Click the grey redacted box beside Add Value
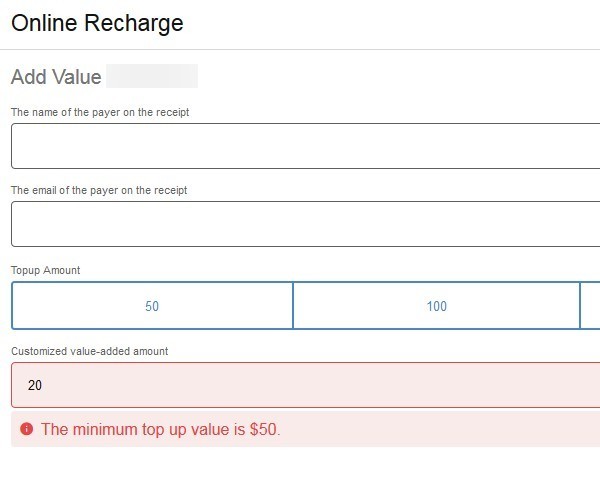 coord(152,76)
